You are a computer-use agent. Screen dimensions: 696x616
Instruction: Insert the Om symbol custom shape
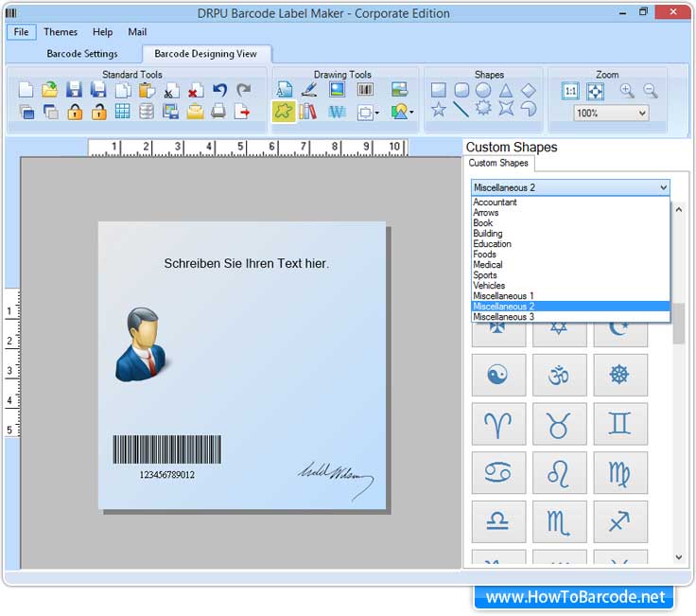(559, 375)
